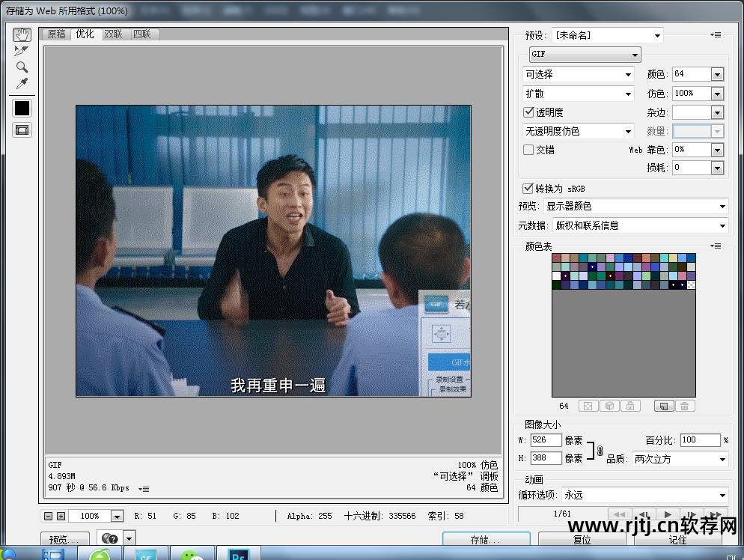Click the 预览 button
Image resolution: width=744 pixels, height=560 pixels.
pos(64,539)
